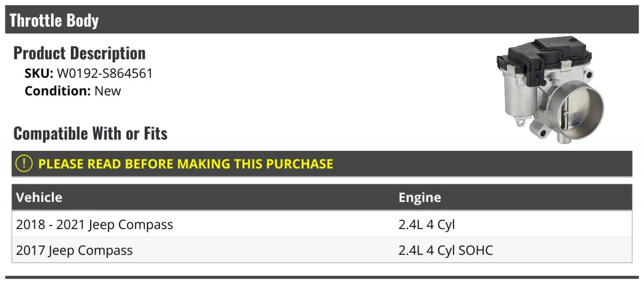Click the yellow exclamation warning icon
This screenshot has height=284, width=644.
point(24,164)
